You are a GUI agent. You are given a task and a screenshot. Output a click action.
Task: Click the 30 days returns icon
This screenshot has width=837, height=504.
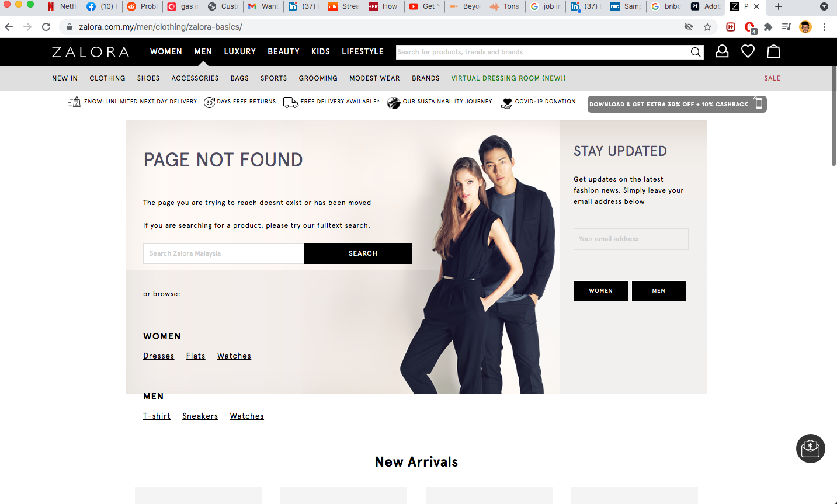(209, 102)
